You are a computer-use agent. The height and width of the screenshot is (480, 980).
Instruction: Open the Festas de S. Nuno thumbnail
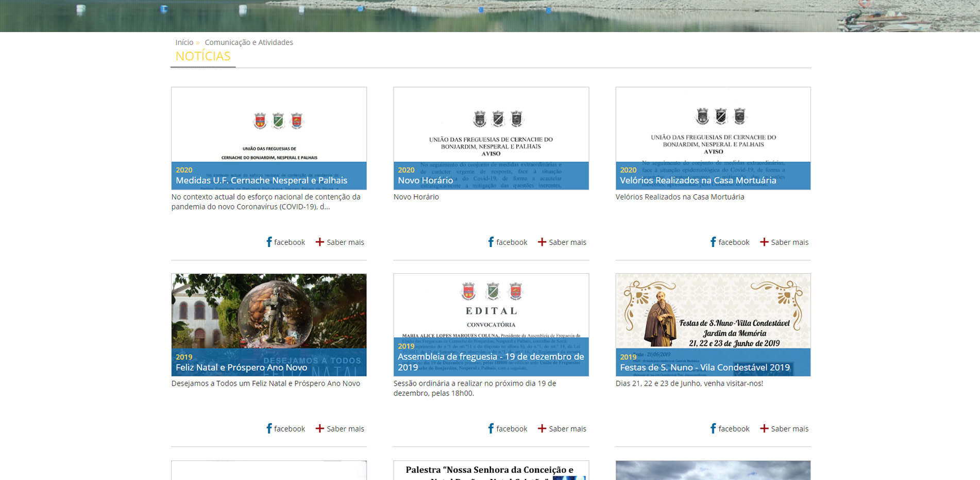(713, 325)
